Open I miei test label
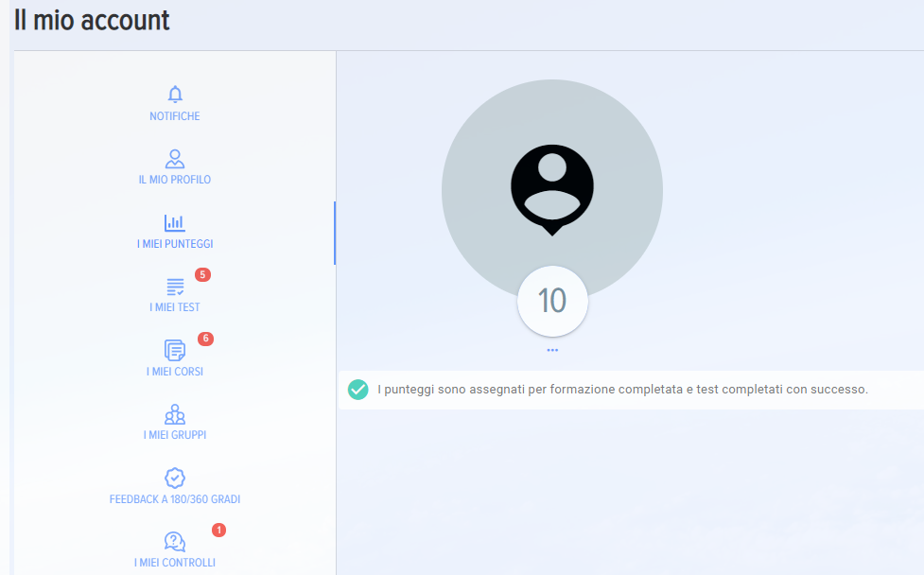The image size is (924, 575). click(x=175, y=307)
